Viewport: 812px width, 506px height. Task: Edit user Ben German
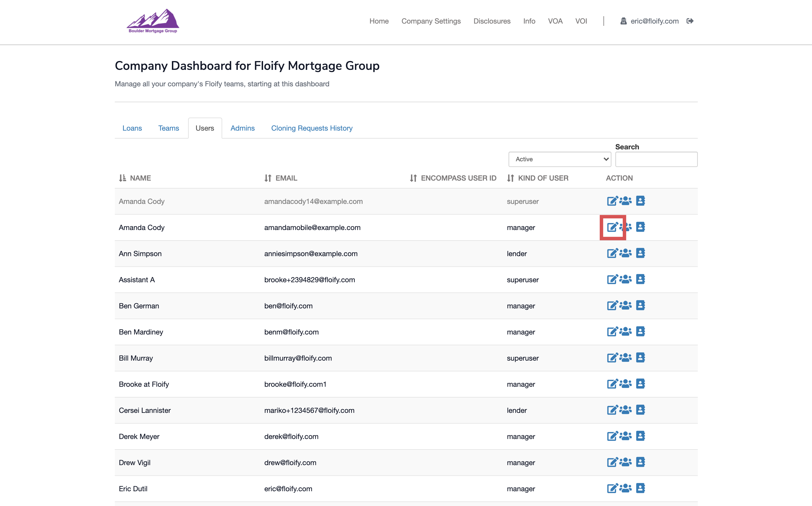(613, 305)
